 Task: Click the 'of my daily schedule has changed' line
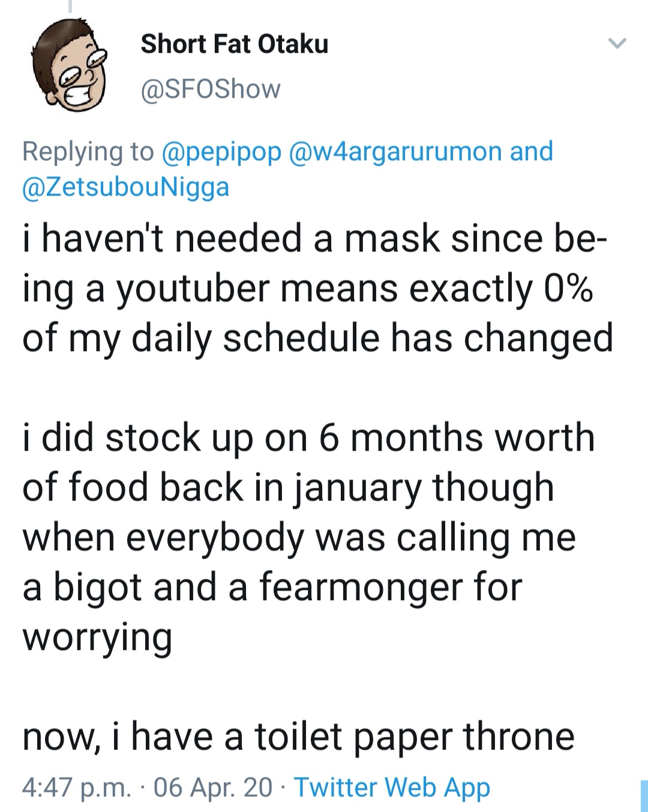(x=317, y=338)
